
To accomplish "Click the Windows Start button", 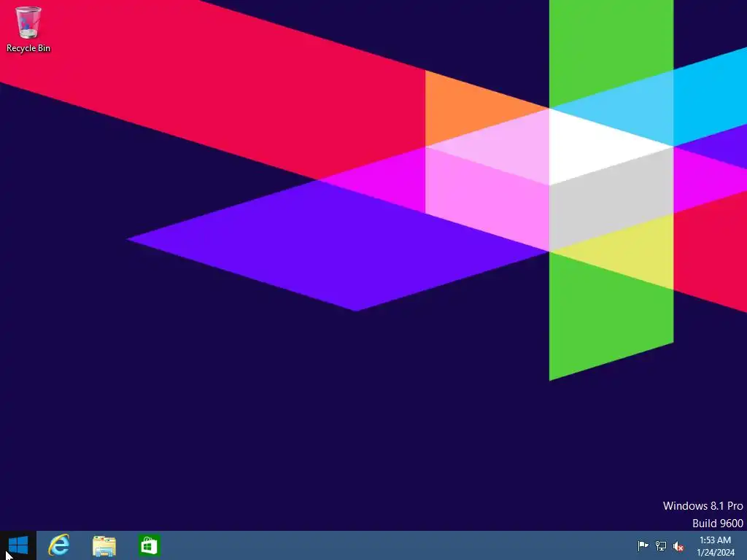I will coord(18,545).
